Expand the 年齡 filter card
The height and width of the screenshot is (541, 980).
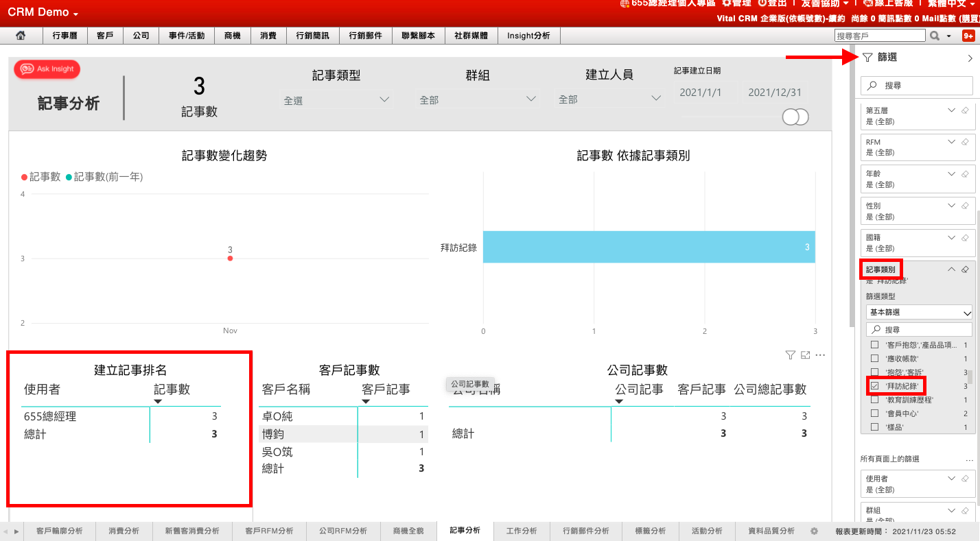click(x=951, y=173)
